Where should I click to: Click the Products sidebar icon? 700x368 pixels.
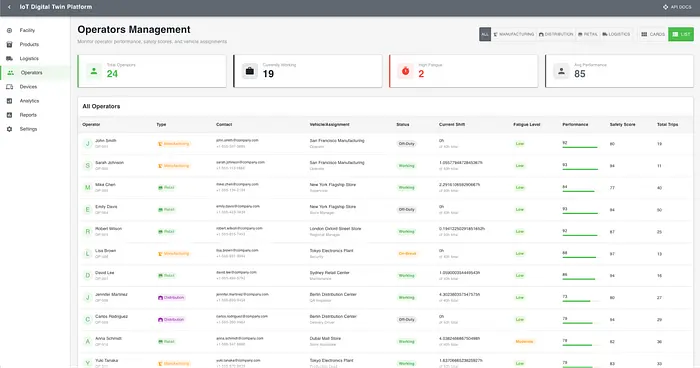pos(9,44)
